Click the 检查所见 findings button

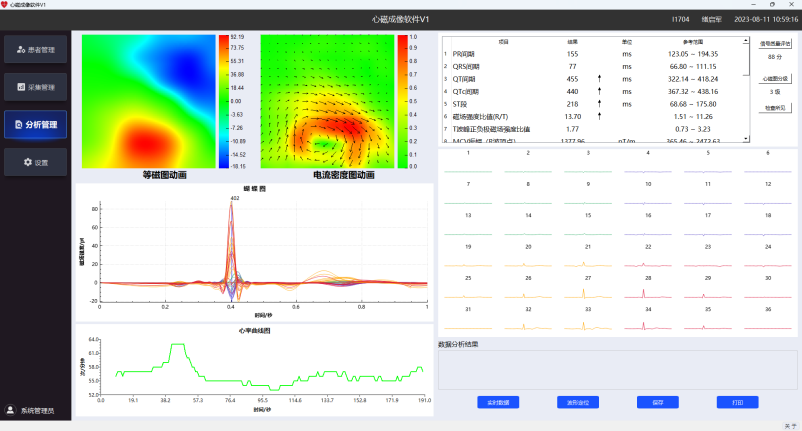[x=775, y=108]
